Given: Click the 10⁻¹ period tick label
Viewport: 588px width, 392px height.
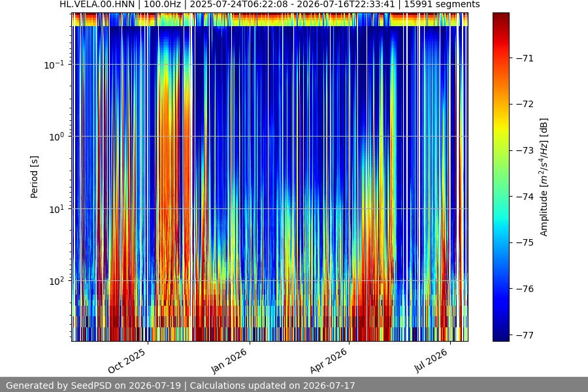Looking at the screenshot, I should [x=54, y=65].
